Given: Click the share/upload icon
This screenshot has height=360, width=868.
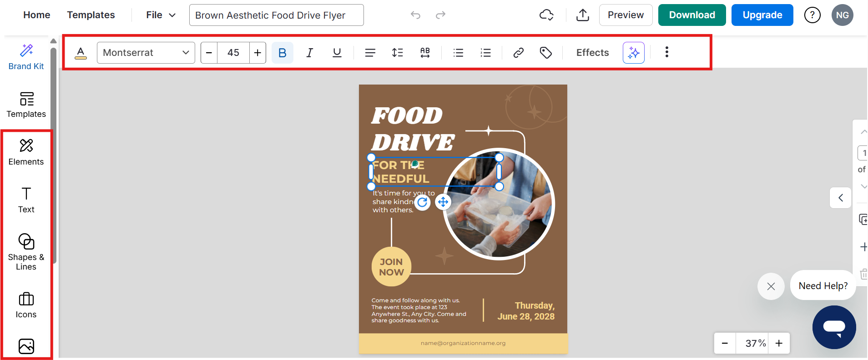Looking at the screenshot, I should coord(583,15).
